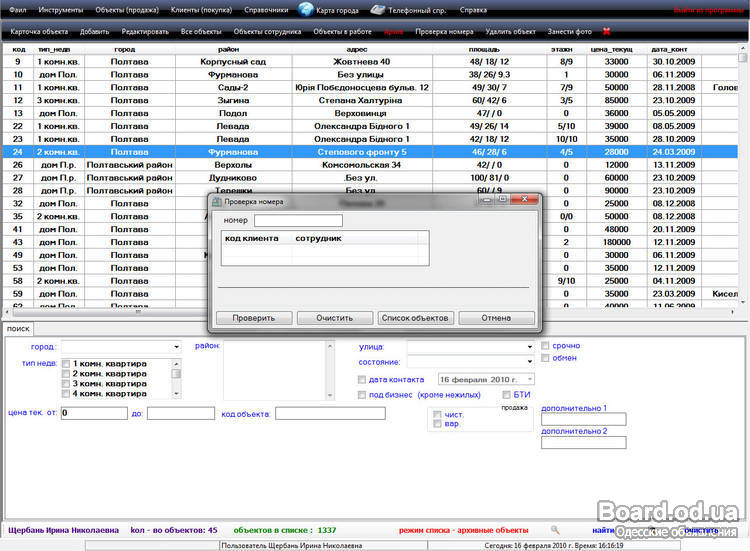
Task: Click the Список объектов button
Action: pyautogui.click(x=415, y=318)
